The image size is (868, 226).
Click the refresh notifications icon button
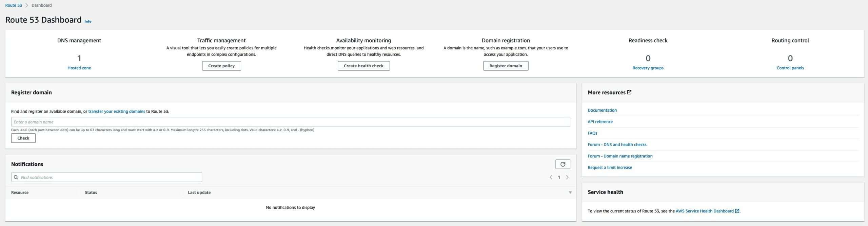(563, 164)
